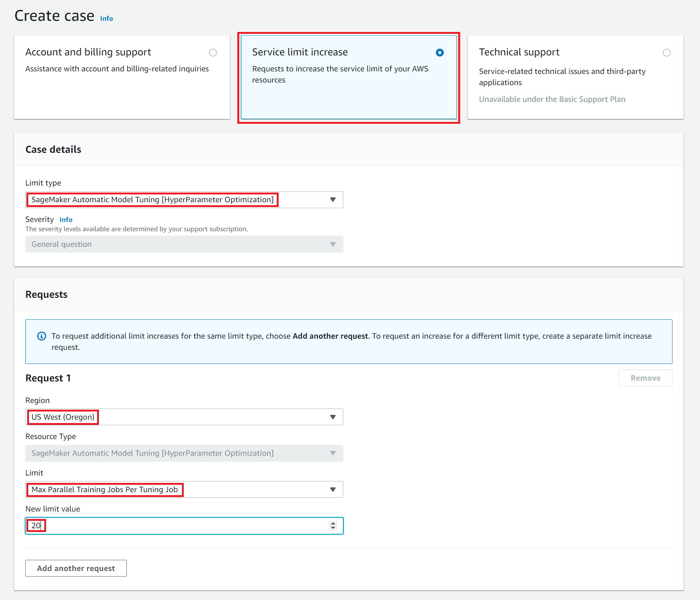The image size is (700, 600).
Task: Click the dropdown arrow icon on the Region field
Action: (333, 417)
